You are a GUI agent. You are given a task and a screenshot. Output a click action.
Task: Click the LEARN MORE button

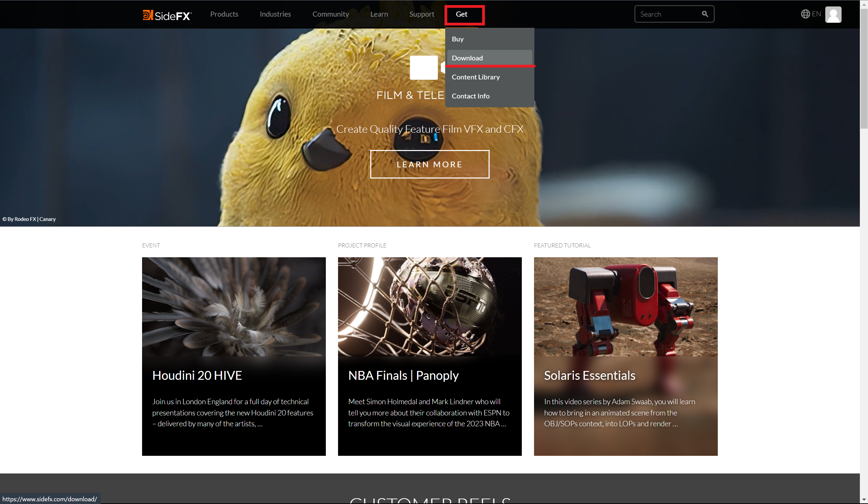point(430,164)
